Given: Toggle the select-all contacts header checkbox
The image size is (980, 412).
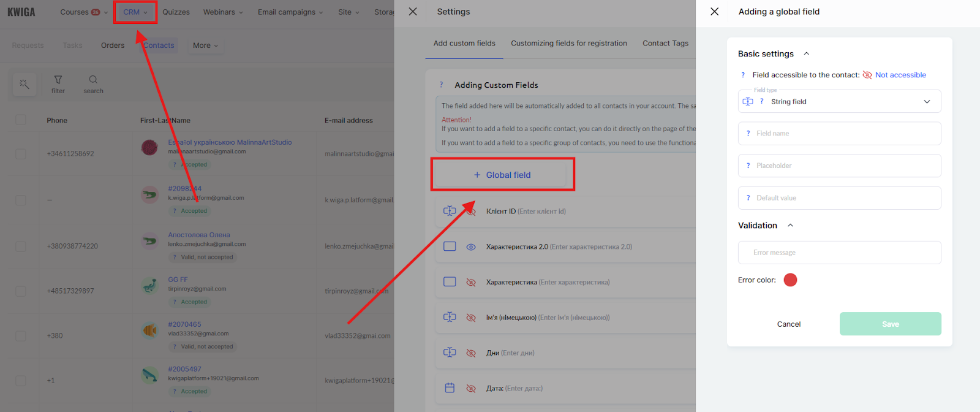Looking at the screenshot, I should point(21,120).
